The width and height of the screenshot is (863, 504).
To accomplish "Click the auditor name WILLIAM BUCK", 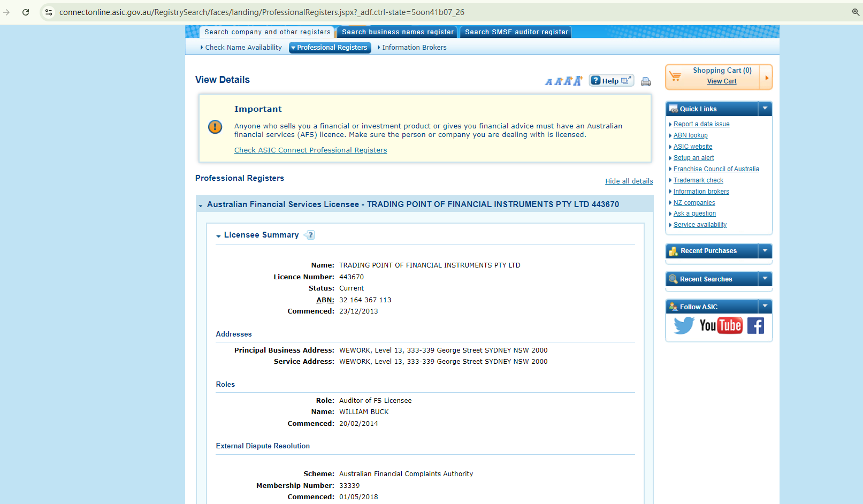I will (364, 412).
